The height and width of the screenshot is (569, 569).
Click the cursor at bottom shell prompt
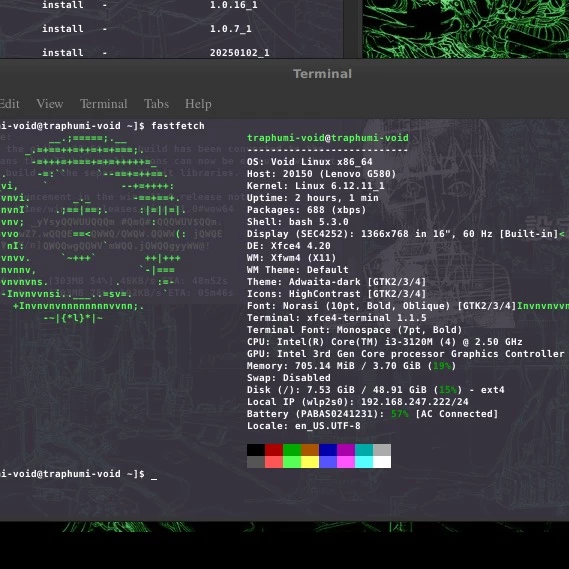point(154,475)
